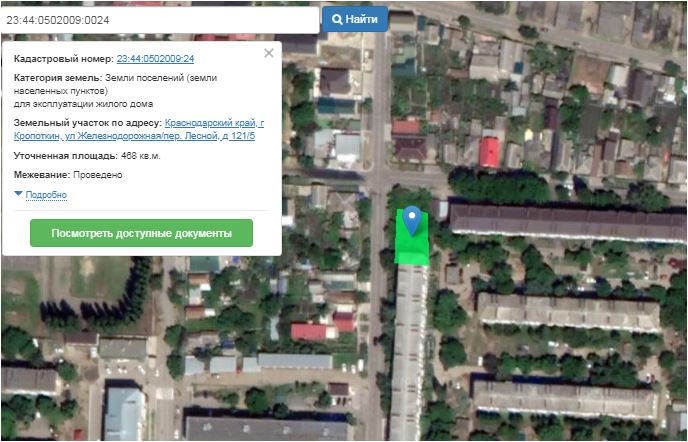Click Посмотреть доступные документы button
Image resolution: width=688 pixels, height=442 pixels.
[x=141, y=233]
